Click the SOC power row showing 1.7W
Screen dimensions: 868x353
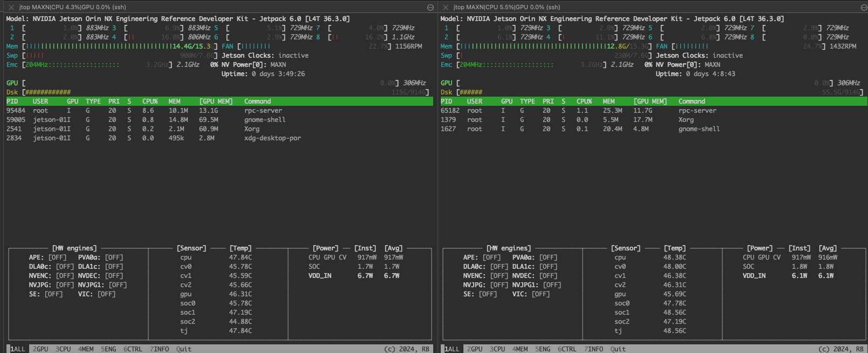353,267
